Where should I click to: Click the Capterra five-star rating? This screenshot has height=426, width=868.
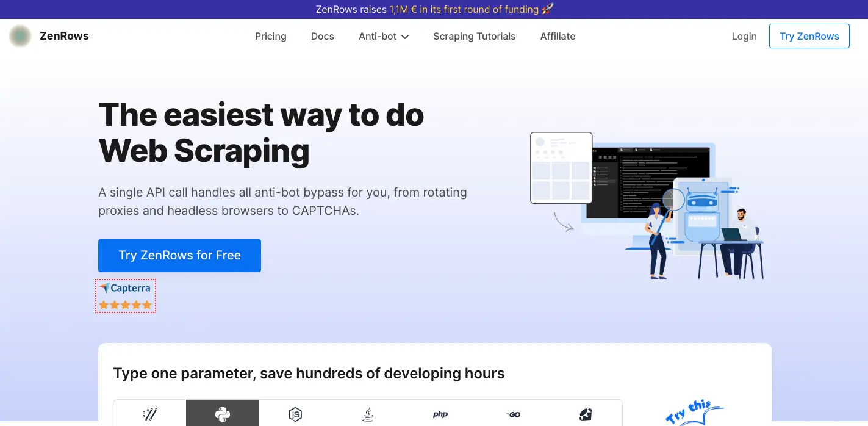(126, 305)
